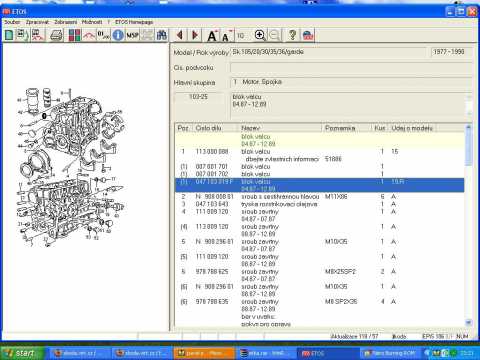Viewport: 480px width, 360px height.
Task: Go forward with the right red arrow
Action: coord(195,35)
